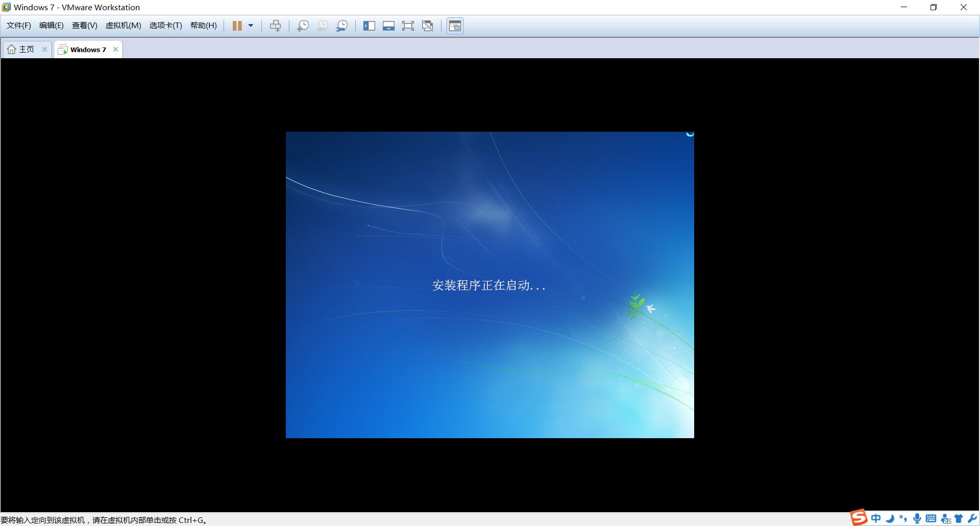
Task: Open the snapshot manager icon
Action: click(342, 26)
